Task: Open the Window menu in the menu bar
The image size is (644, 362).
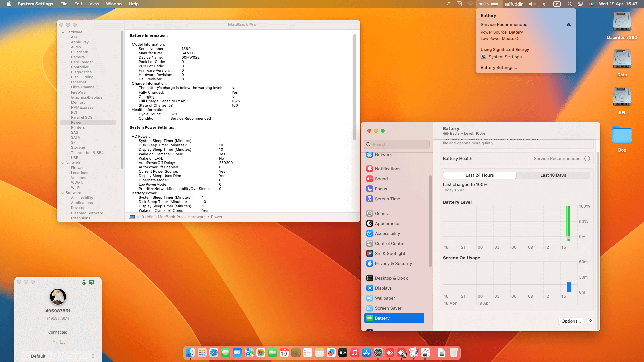Action: (114, 4)
